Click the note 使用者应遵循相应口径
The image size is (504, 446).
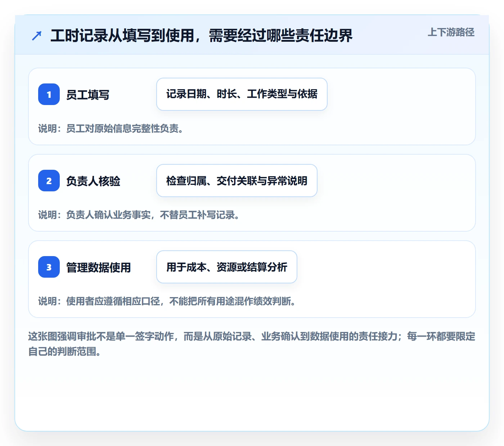click(x=167, y=301)
